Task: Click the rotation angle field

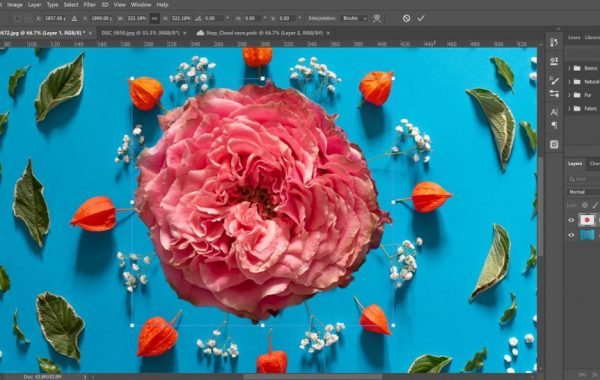Action: [x=215, y=18]
